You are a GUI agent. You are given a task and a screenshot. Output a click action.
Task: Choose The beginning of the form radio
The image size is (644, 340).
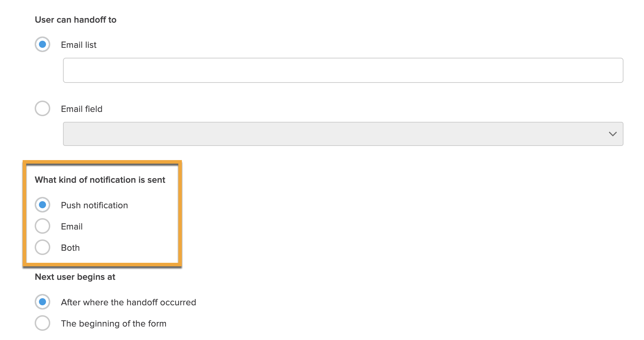point(42,323)
